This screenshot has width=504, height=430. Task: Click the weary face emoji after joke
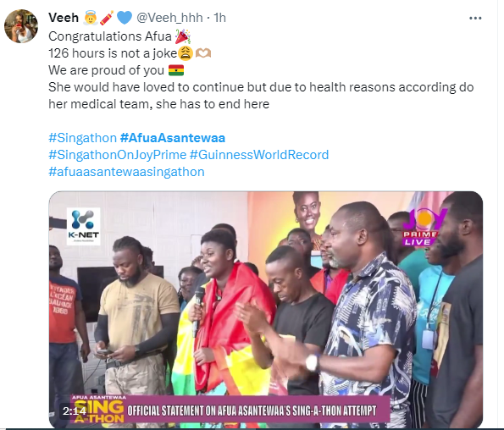(186, 53)
